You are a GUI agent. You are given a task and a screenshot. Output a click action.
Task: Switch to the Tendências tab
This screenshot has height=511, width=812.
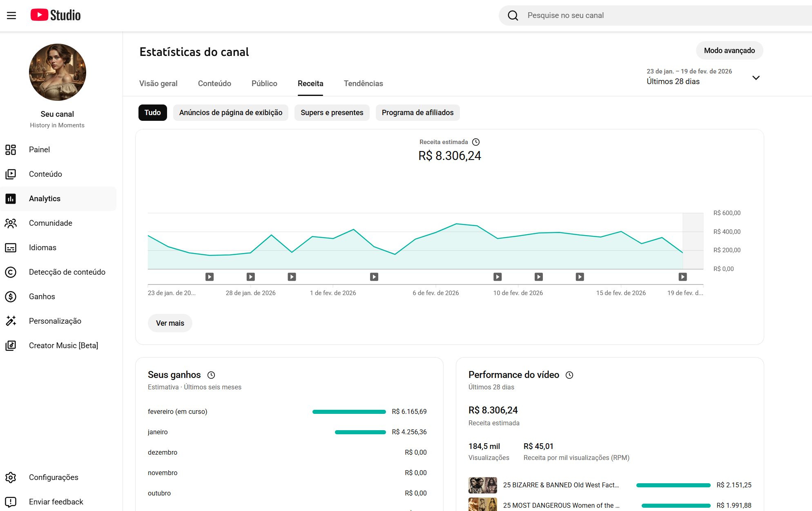(363, 84)
